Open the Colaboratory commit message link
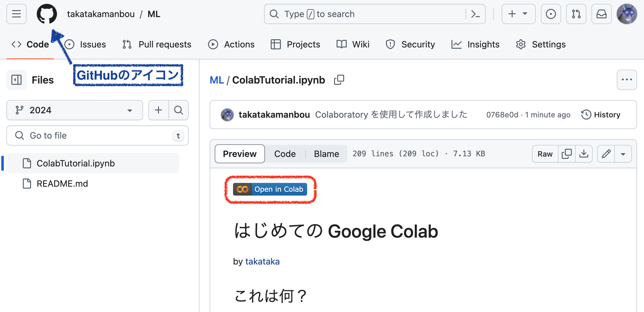Viewport: 644px width, 312px height. tap(391, 115)
